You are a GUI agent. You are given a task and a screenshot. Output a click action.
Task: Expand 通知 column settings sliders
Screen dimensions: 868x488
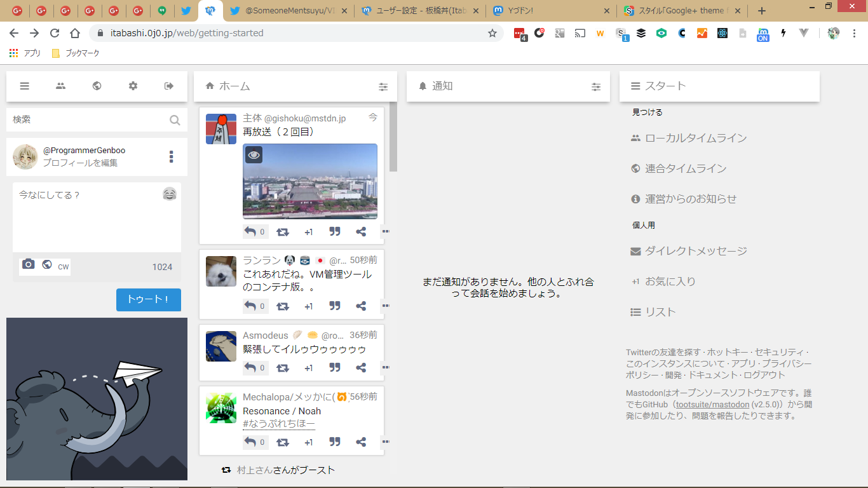(596, 87)
